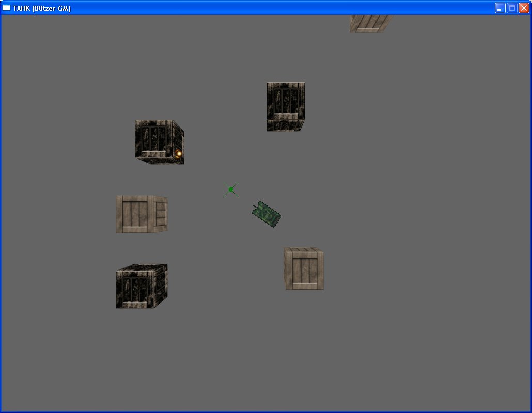Image resolution: width=532 pixels, height=413 pixels.
Task: Click the partially visible crate at top edge
Action: point(370,23)
